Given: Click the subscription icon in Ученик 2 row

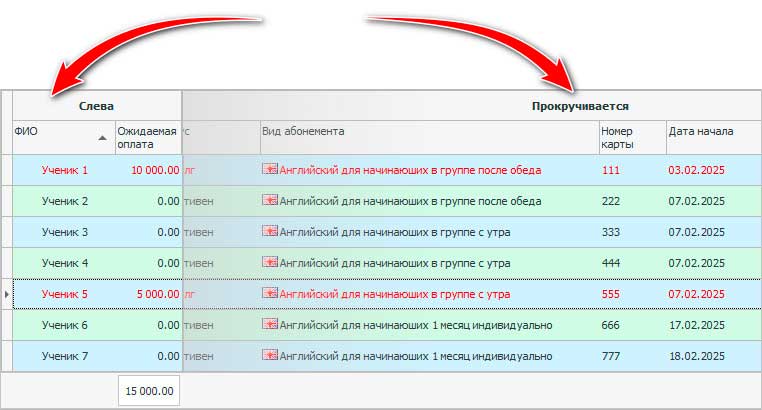Looking at the screenshot, I should [269, 201].
